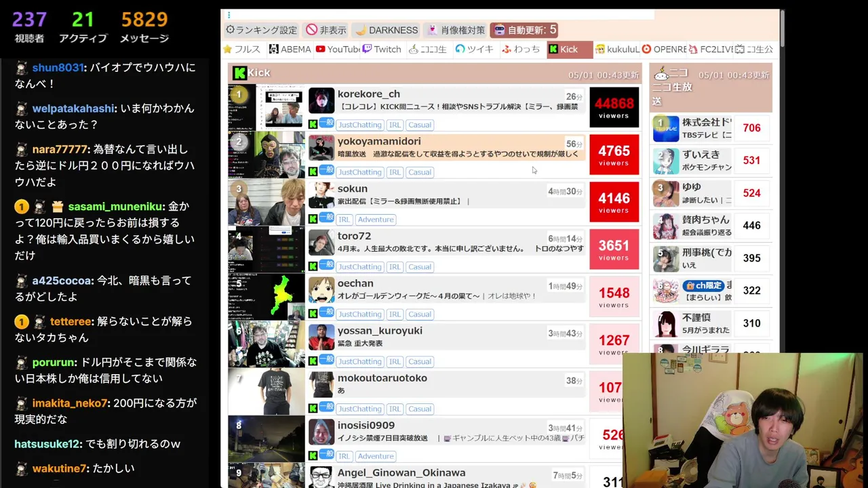This screenshot has width=868, height=488.
Task: Click chat username tetteree
Action: click(71, 321)
